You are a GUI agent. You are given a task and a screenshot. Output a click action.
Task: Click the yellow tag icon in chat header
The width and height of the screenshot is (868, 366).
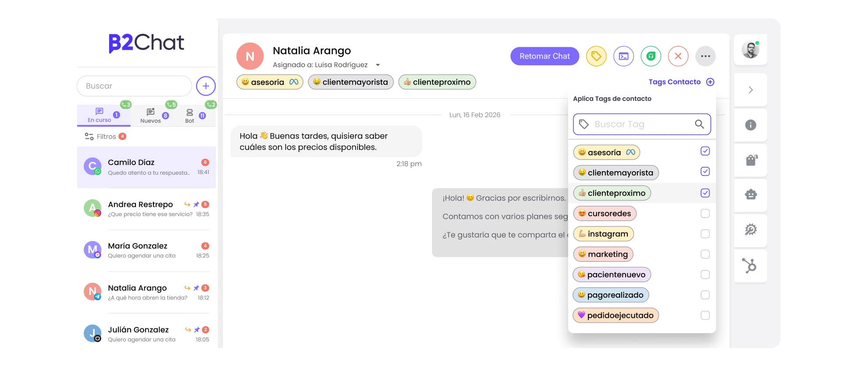click(x=596, y=56)
